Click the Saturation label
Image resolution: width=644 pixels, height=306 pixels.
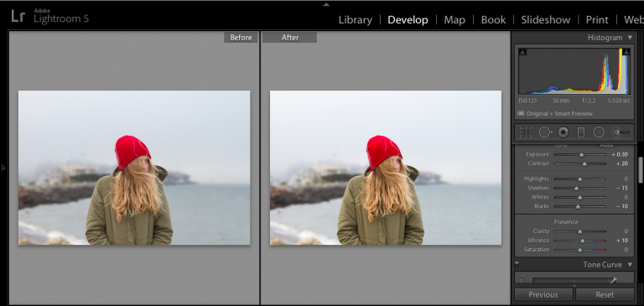click(537, 249)
